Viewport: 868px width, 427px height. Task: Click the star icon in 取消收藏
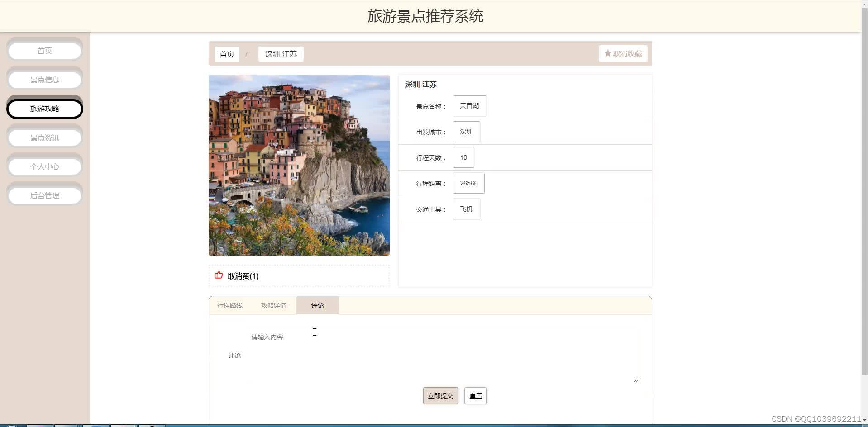point(608,53)
